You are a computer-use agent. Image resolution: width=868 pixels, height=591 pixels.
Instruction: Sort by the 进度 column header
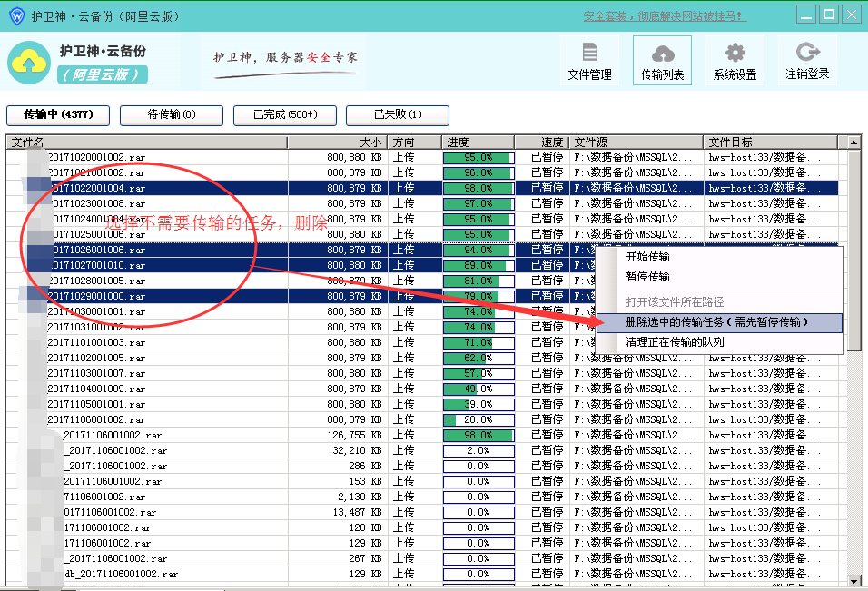click(478, 143)
